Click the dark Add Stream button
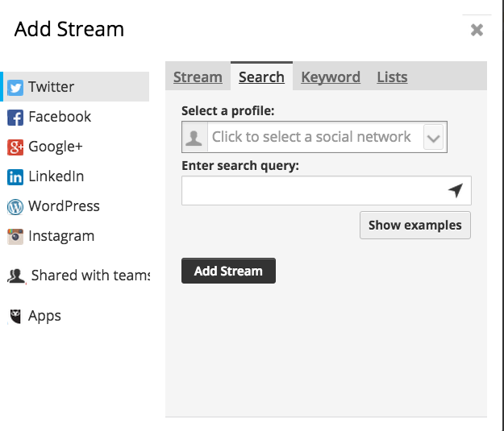The image size is (504, 431). pos(228,271)
